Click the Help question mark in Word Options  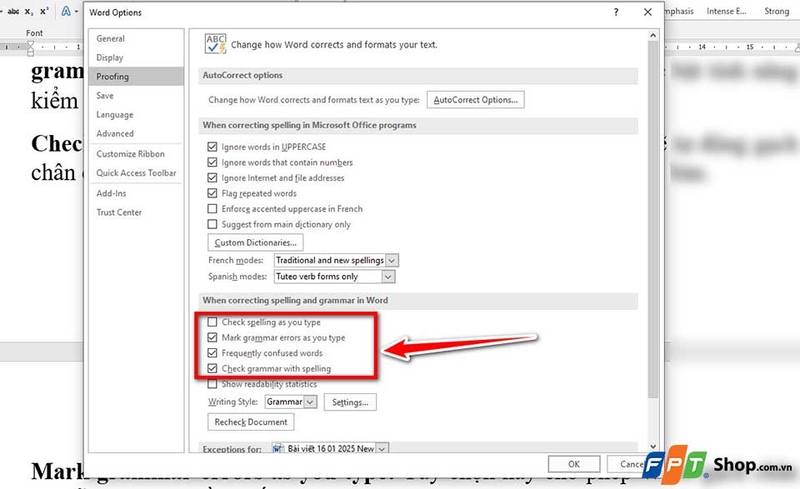(616, 12)
